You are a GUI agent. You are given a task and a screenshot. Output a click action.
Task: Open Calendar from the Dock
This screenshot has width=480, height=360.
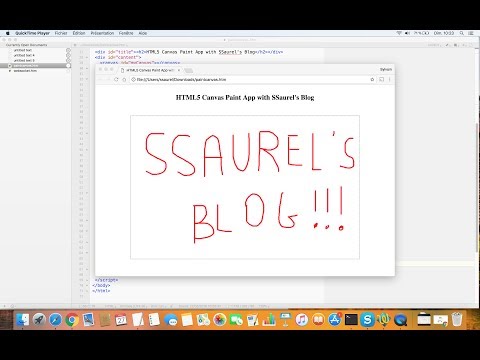tap(121, 320)
